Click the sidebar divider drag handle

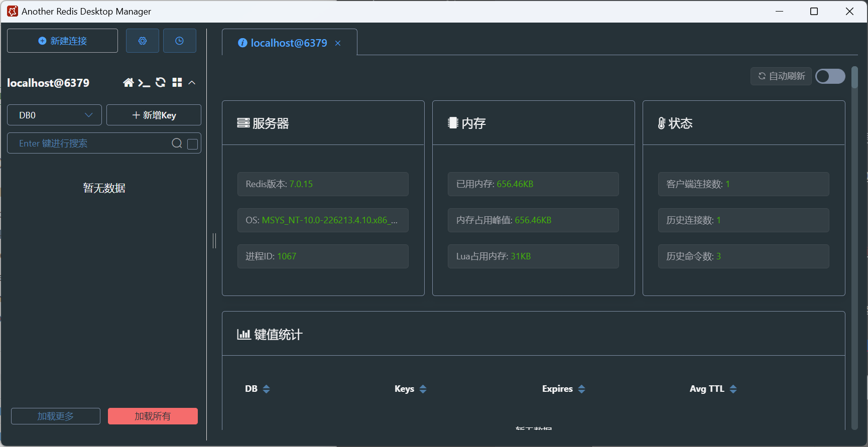214,241
